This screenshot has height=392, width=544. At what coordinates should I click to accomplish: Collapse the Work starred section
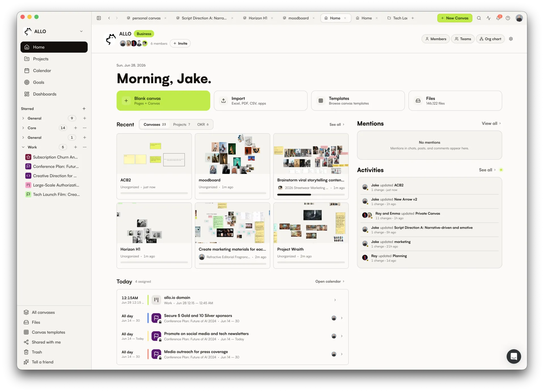23,147
